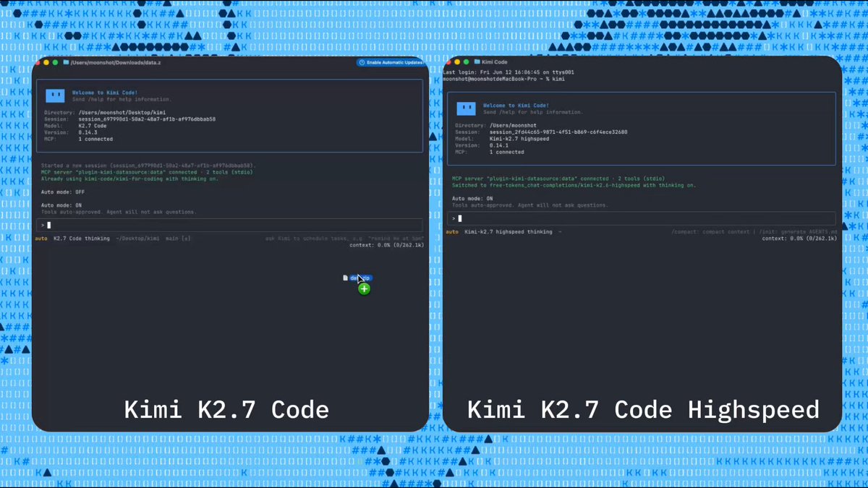Focus the prompt input in right terminal
Image resolution: width=868 pixels, height=488 pixels.
(x=641, y=218)
